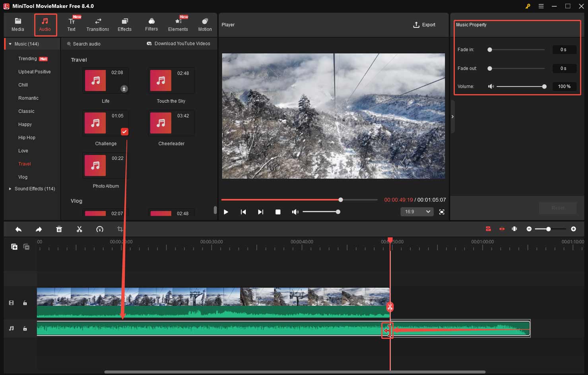This screenshot has width=588, height=375.
Task: Lock the video track
Action: point(25,303)
